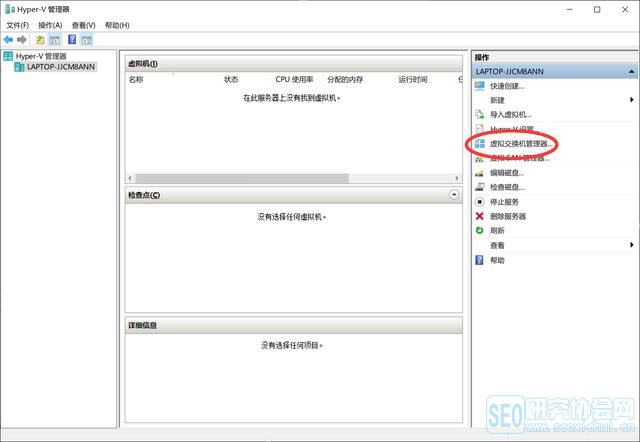This screenshot has width=640, height=442.
Task: Click the 快速创建 monitor icon
Action: [480, 86]
